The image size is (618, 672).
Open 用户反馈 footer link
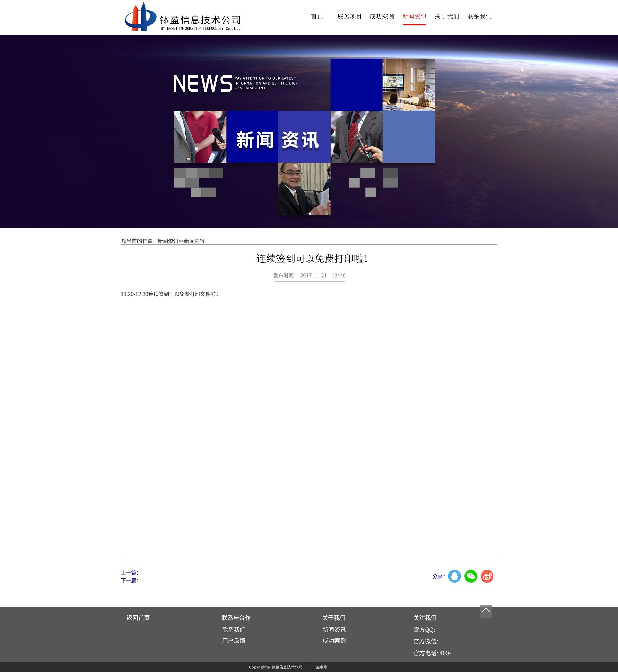(233, 640)
